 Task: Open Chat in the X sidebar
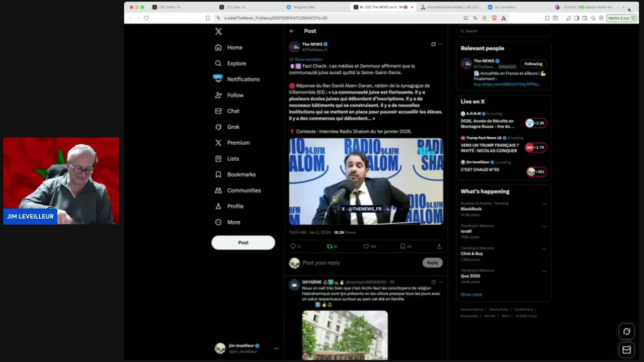(227, 111)
